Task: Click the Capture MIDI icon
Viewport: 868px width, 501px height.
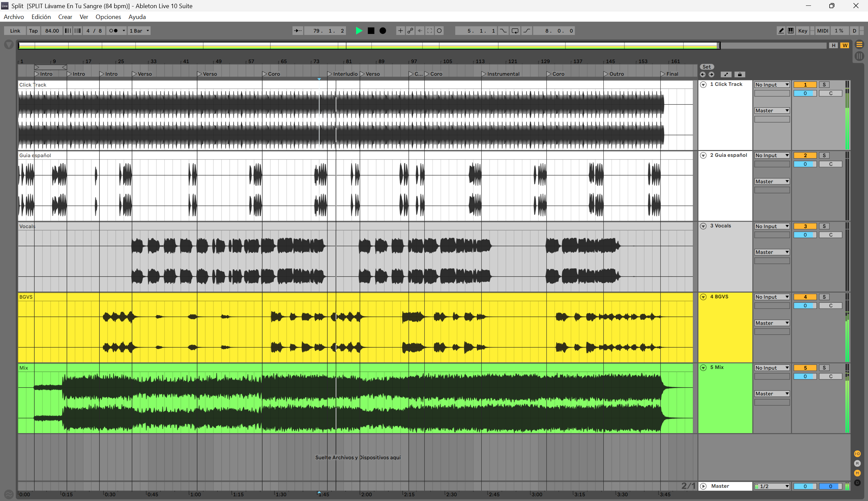Action: (x=429, y=31)
